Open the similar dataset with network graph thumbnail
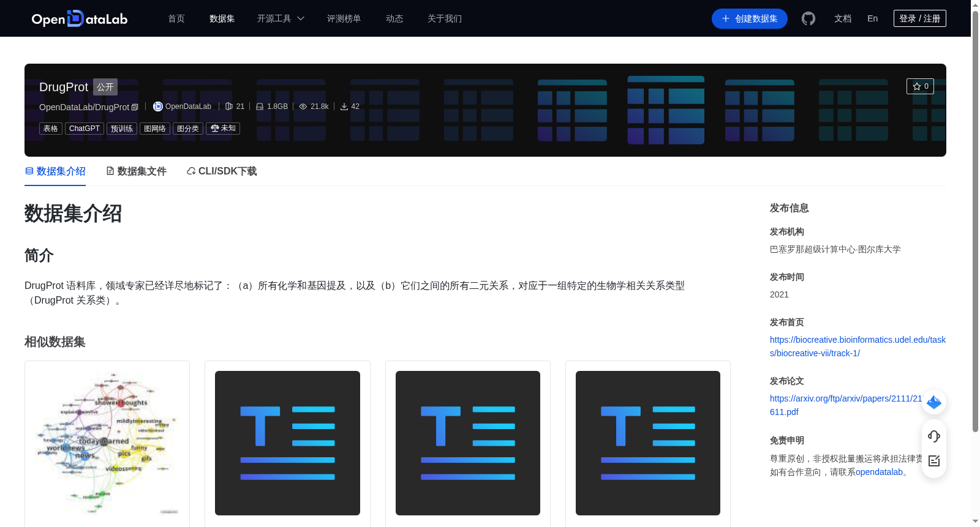This screenshot has width=980, height=527. coord(107,443)
